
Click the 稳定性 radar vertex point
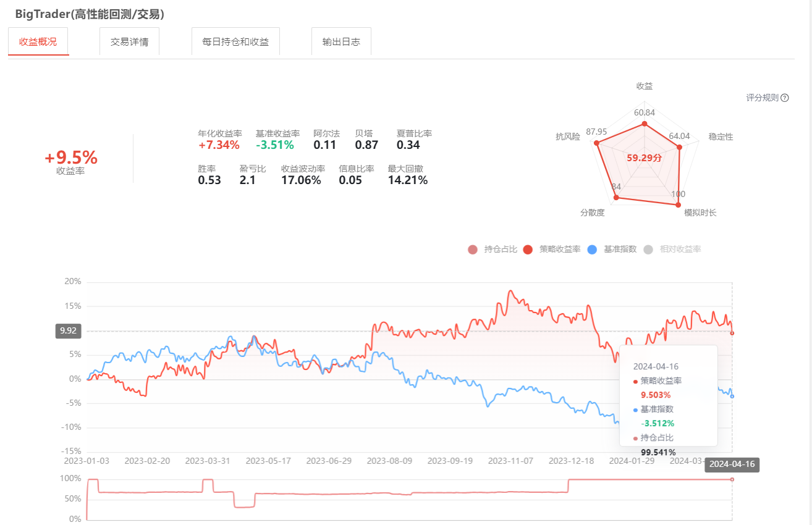pos(679,147)
